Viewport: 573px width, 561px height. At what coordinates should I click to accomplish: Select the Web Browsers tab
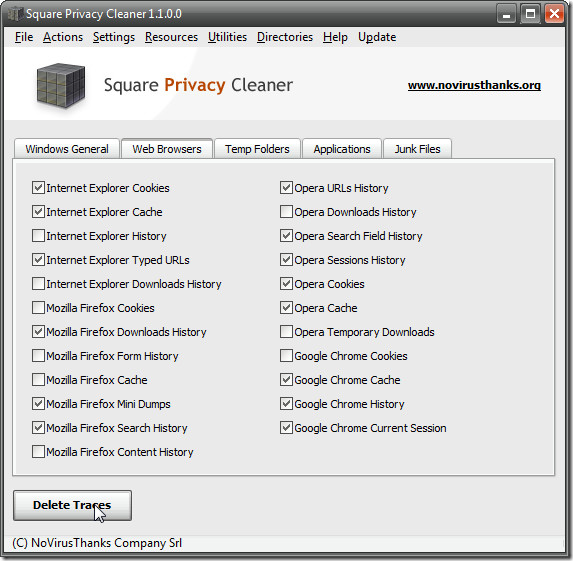point(167,149)
